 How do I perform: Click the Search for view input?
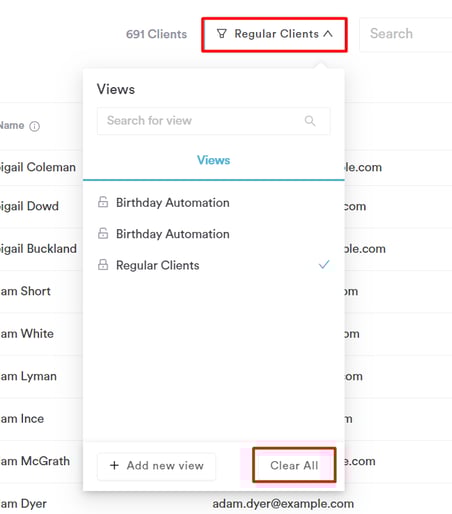[214, 121]
